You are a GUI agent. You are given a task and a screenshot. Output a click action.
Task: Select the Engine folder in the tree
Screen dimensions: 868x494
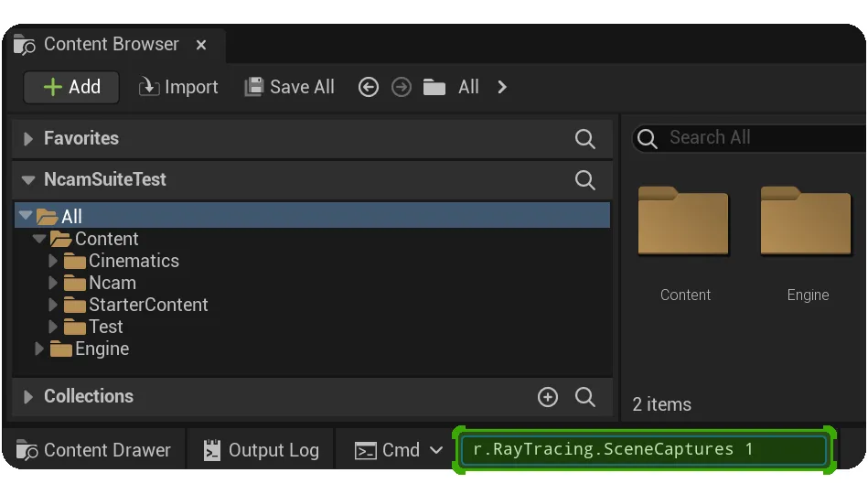(90, 349)
